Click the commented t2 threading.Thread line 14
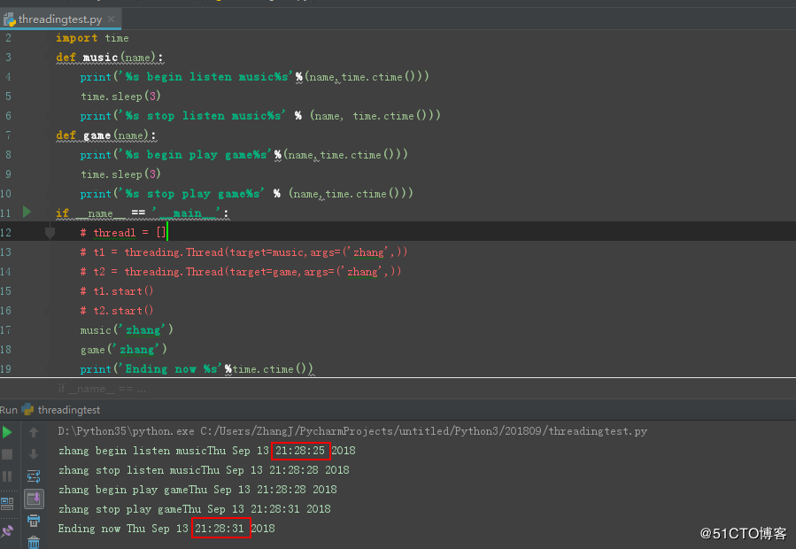Image resolution: width=796 pixels, height=549 pixels. pyautogui.click(x=241, y=272)
